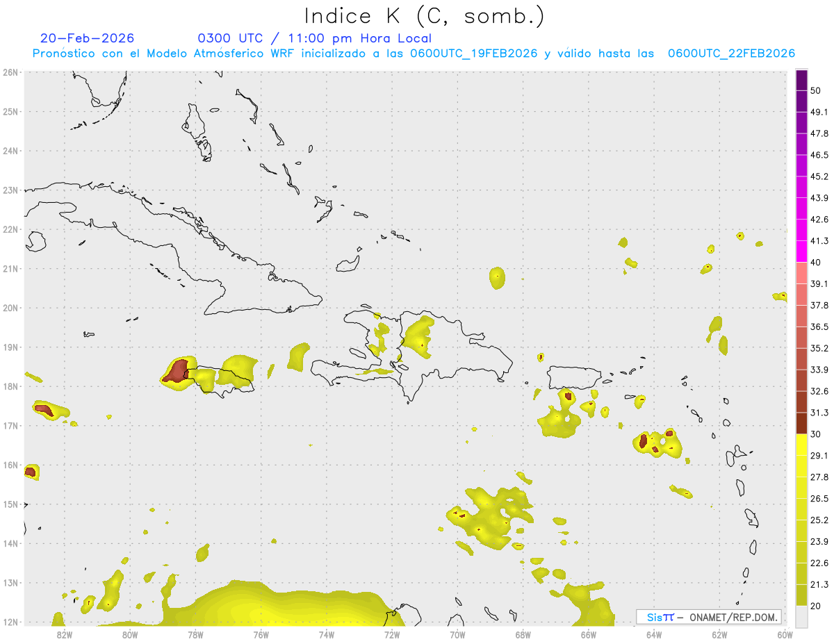
Task: Click the longitude axis label "82W"
Action: click(64, 635)
